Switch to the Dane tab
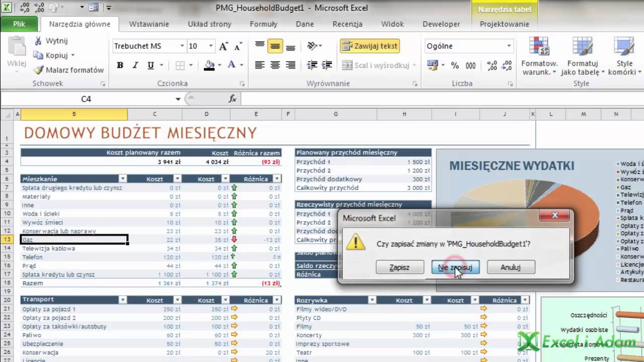Viewport: 644px width, 362px height. tap(305, 24)
